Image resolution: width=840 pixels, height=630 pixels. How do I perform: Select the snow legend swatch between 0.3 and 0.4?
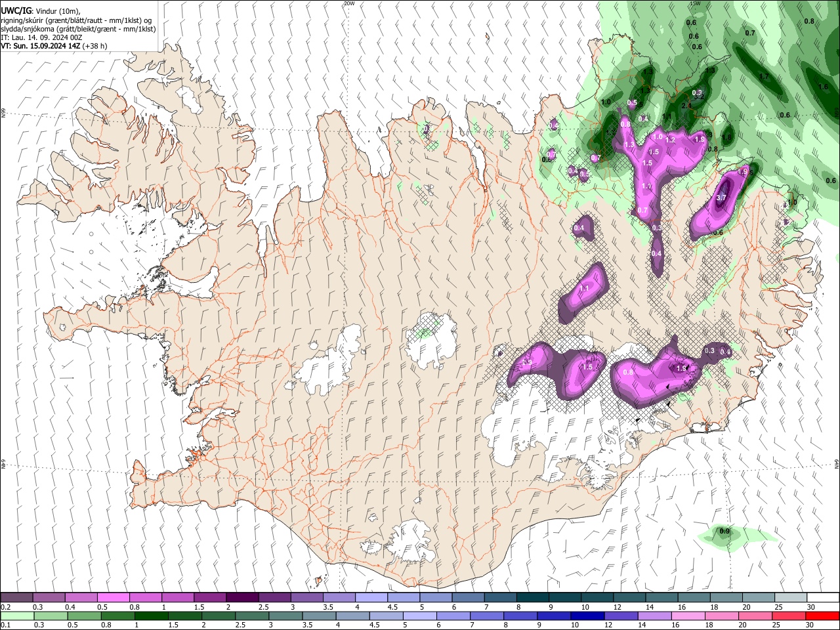pyautogui.click(x=49, y=597)
